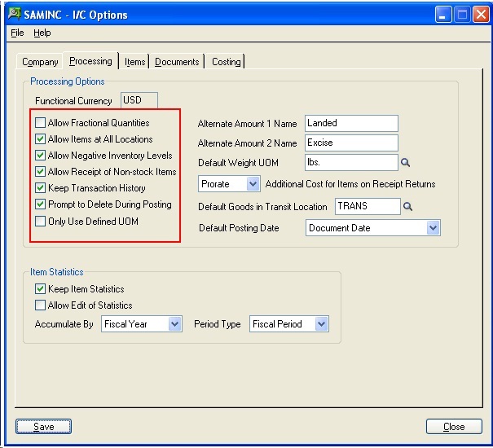Toggle Allow Negative Inventory Levels
Image resolution: width=493 pixels, height=448 pixels.
click(x=40, y=156)
